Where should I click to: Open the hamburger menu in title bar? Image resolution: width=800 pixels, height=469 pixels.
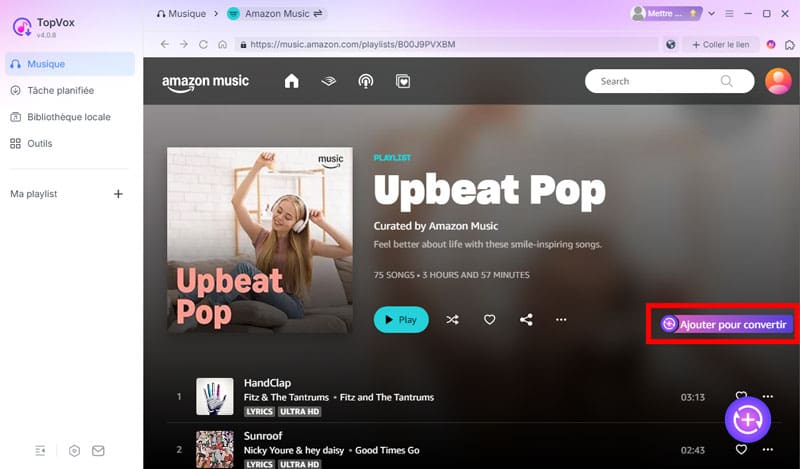pos(730,14)
